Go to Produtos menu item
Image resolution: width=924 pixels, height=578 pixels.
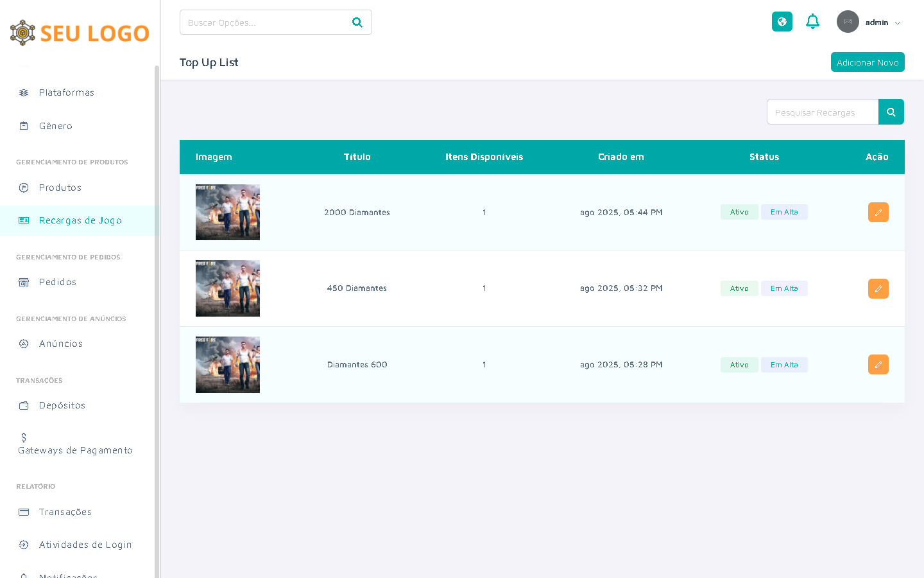point(60,188)
